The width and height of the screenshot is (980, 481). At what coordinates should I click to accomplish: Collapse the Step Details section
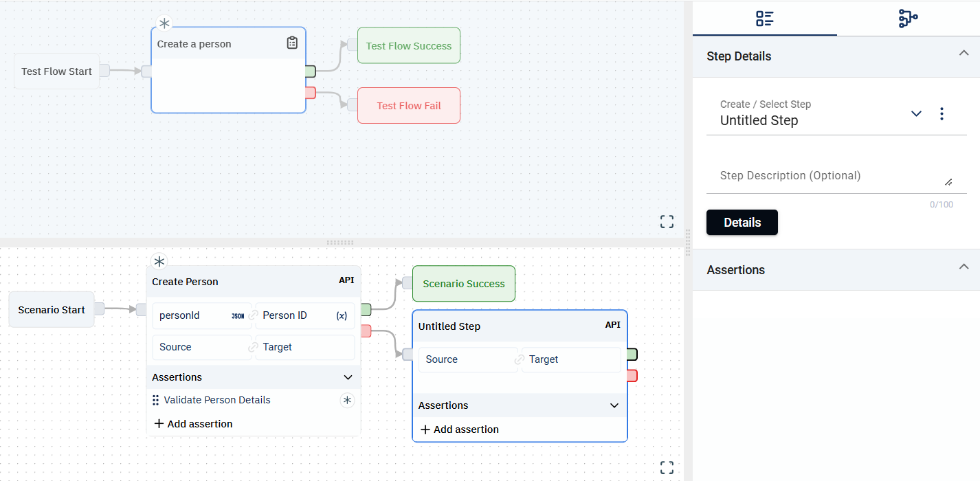pyautogui.click(x=964, y=54)
